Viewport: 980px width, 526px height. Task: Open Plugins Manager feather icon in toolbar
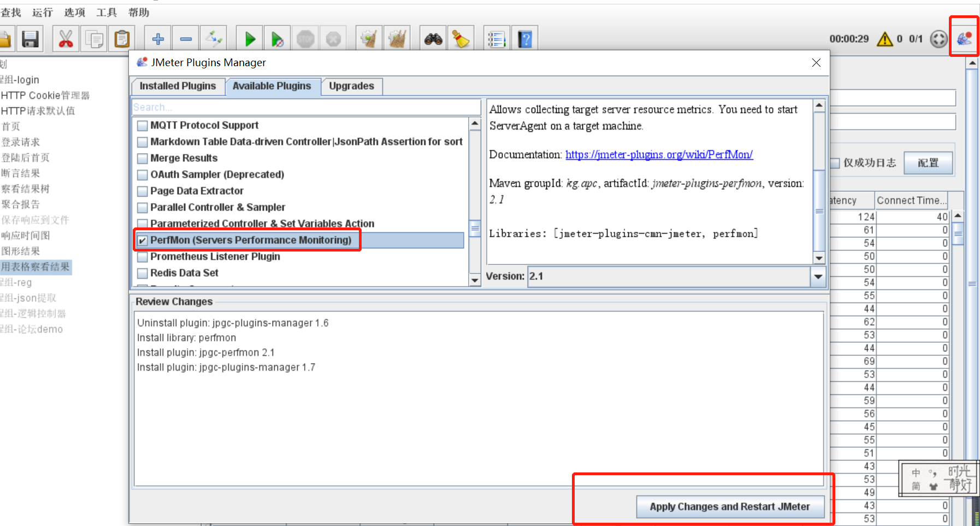[x=964, y=38]
